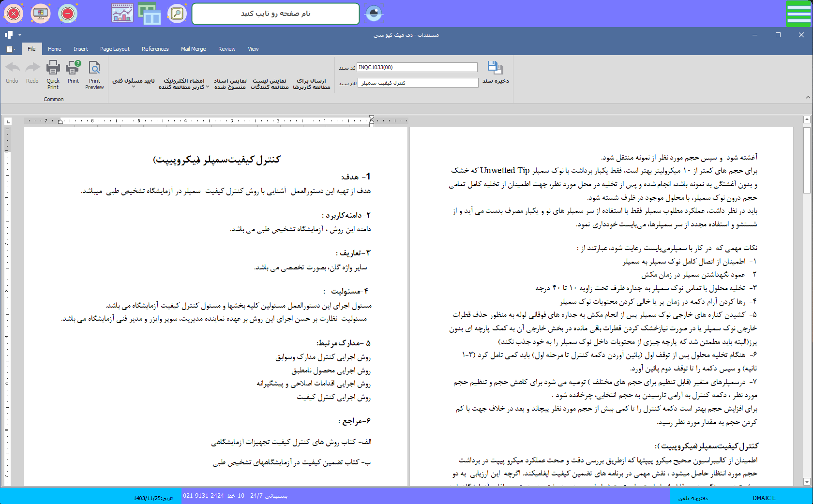Viewport: 813px width, 504px height.
Task: Open the green hamburger menu
Action: point(798,14)
